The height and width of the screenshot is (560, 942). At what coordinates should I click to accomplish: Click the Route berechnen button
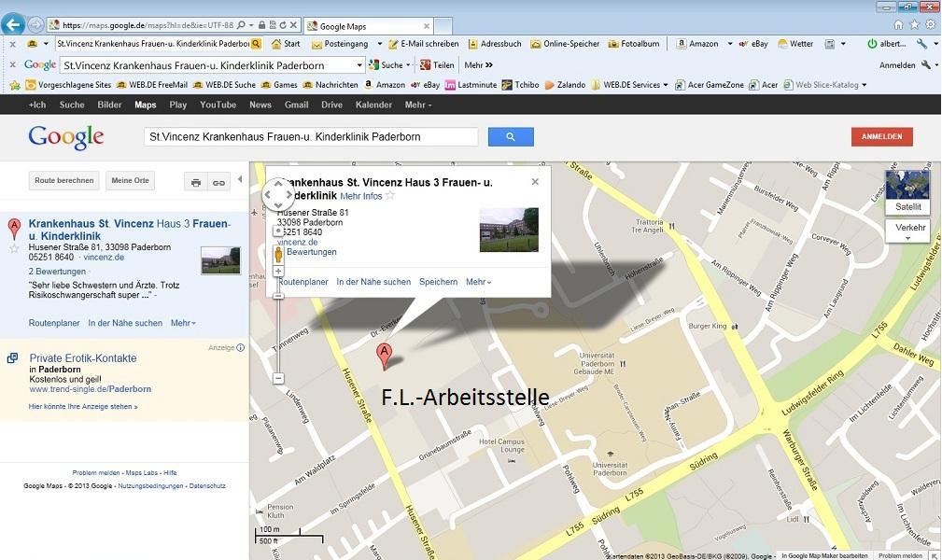[64, 180]
